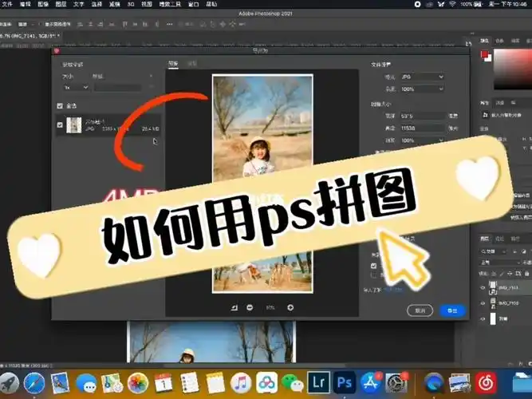Hide the IMG_7100 layer eye
The image size is (532, 399).
tap(483, 303)
